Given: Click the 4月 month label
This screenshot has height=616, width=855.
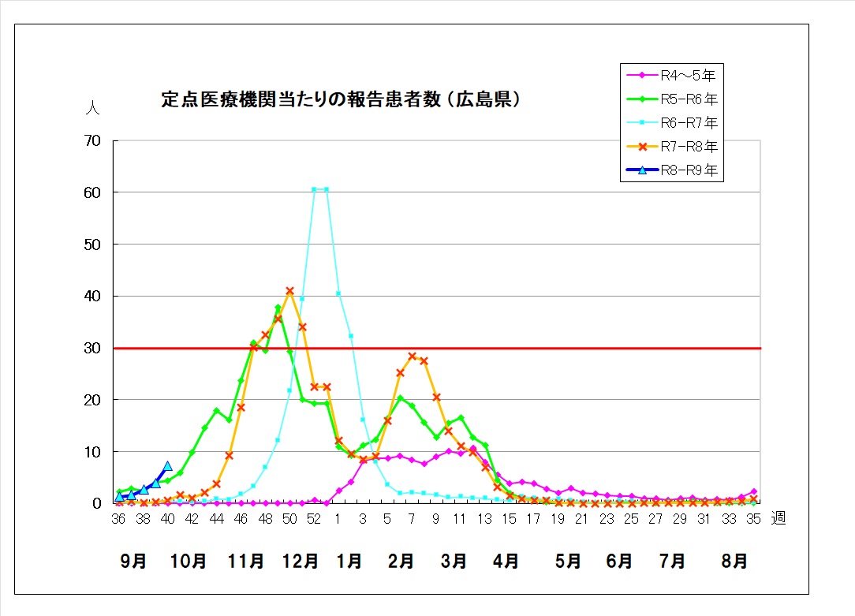Looking at the screenshot, I should tap(506, 561).
